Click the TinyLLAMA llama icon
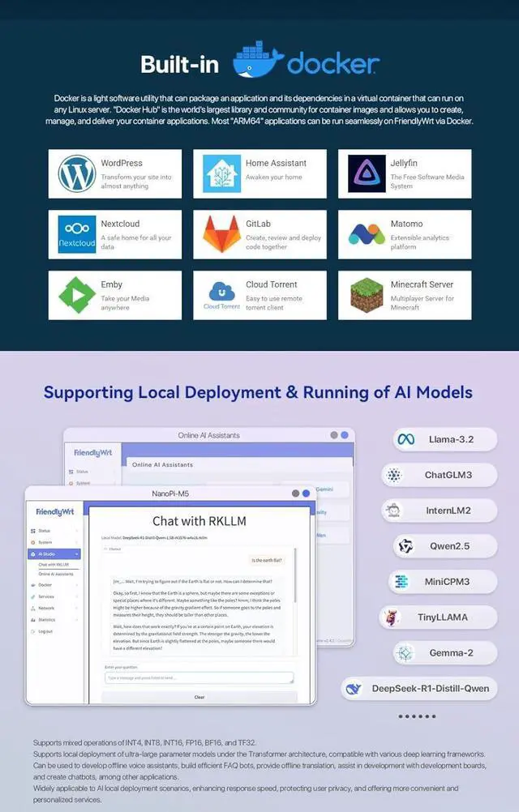 pos(391,618)
